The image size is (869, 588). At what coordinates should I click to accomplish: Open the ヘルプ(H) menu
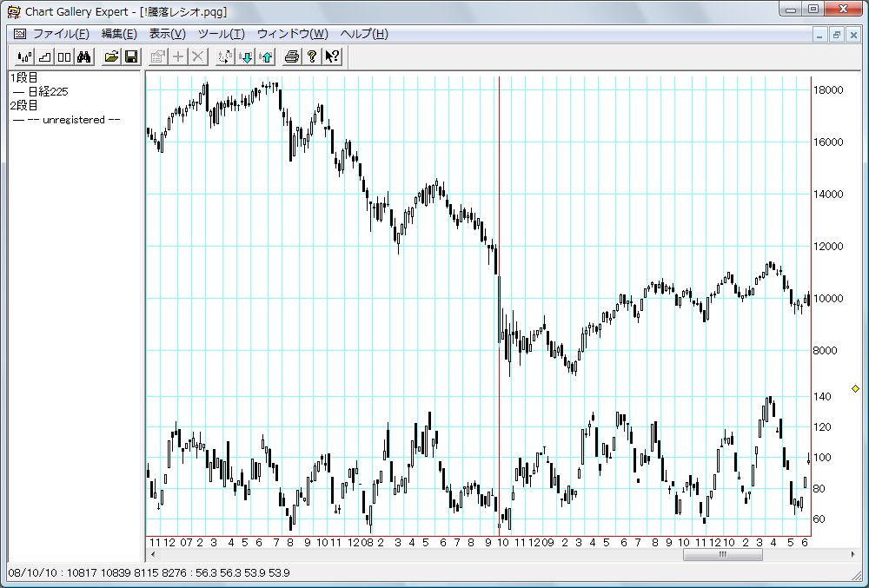tap(363, 34)
